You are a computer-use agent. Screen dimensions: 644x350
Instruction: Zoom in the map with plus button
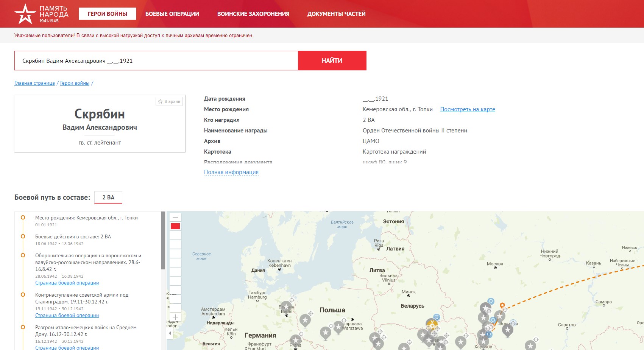click(x=175, y=317)
